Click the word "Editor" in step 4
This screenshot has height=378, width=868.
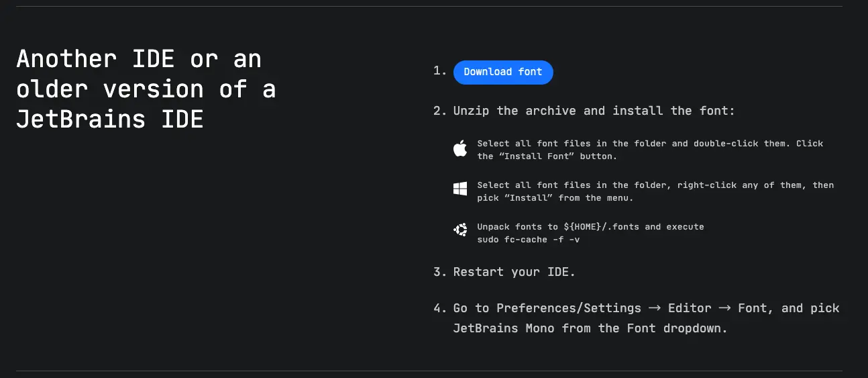690,308
